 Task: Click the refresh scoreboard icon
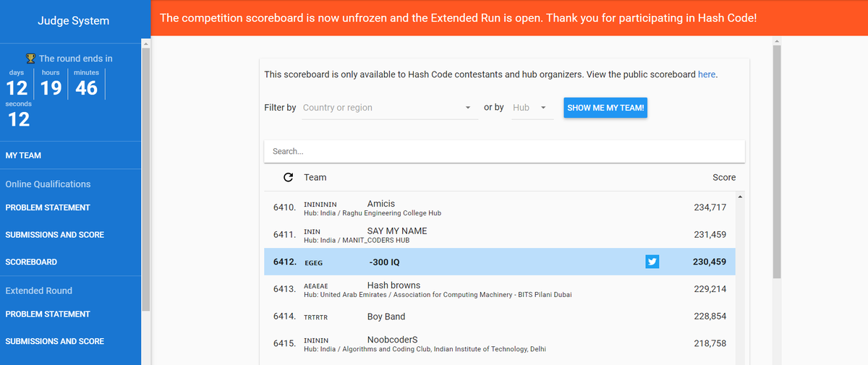click(x=288, y=177)
